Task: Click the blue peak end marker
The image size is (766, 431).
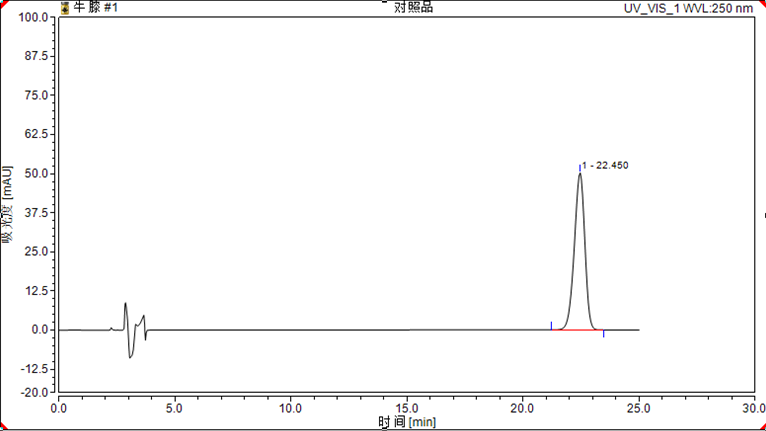Action: pos(603,334)
